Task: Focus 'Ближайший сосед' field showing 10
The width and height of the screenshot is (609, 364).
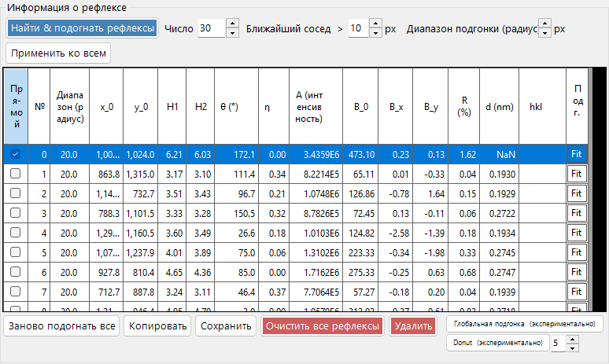Action: [358, 28]
